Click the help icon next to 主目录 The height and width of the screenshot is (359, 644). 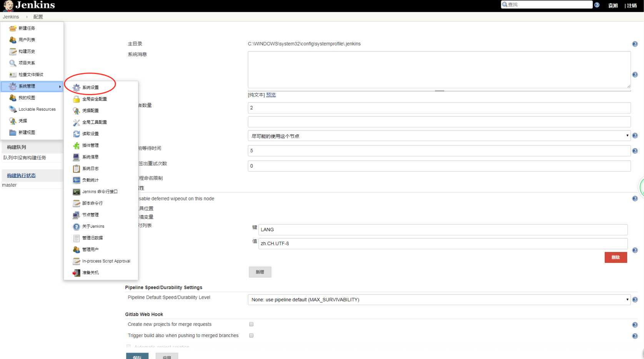point(635,44)
